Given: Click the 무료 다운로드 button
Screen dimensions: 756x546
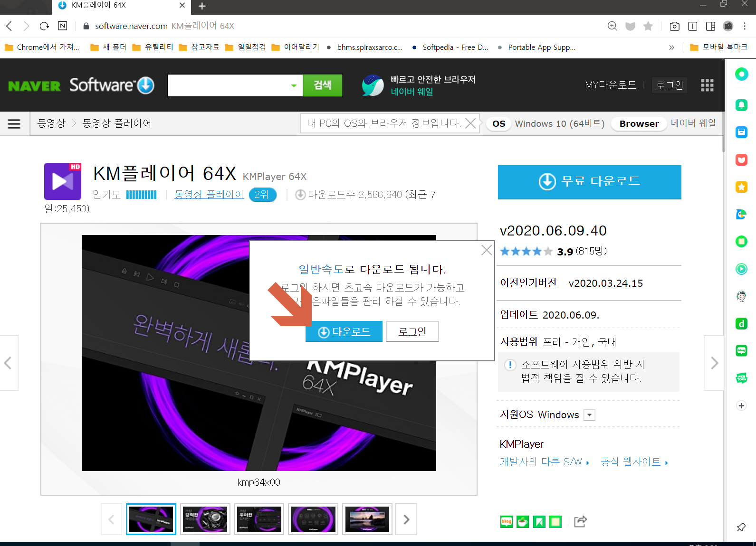Looking at the screenshot, I should [590, 182].
